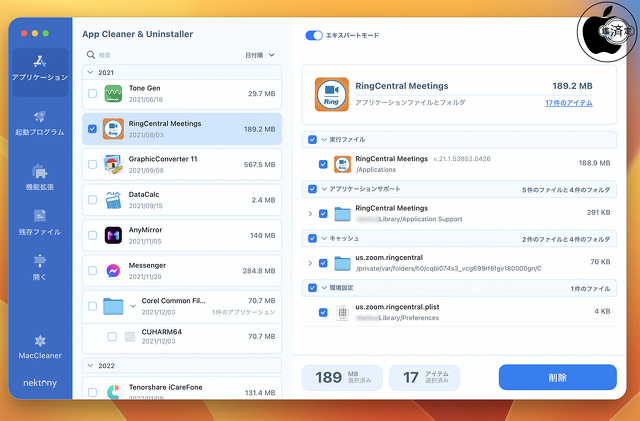Click the Tone Gen app icon
The width and height of the screenshot is (640, 421).
pyautogui.click(x=113, y=94)
